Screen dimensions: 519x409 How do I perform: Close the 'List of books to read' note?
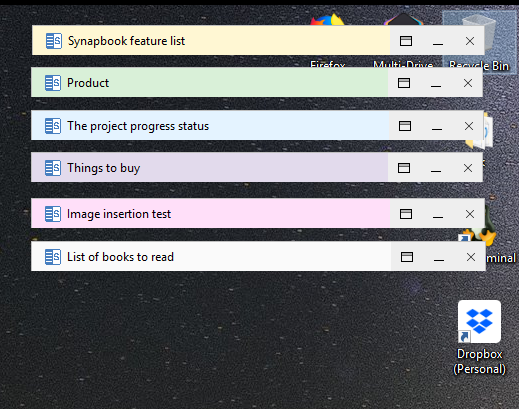471,257
